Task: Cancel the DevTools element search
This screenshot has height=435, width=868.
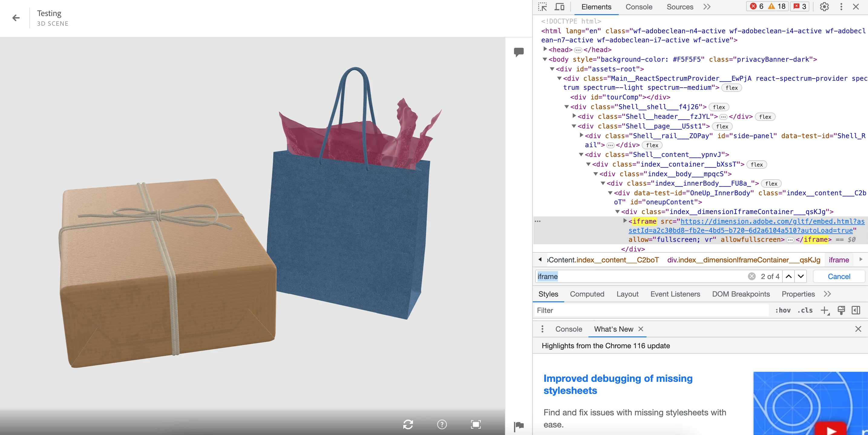Action: (838, 276)
